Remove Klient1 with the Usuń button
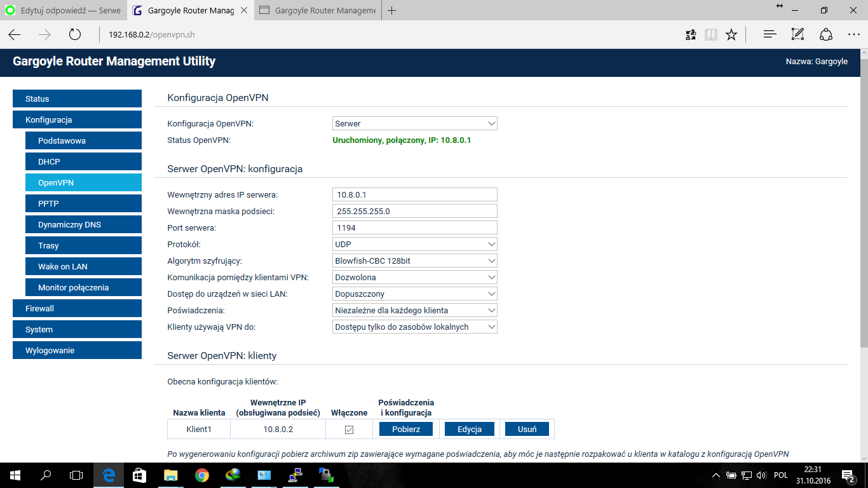 (527, 429)
